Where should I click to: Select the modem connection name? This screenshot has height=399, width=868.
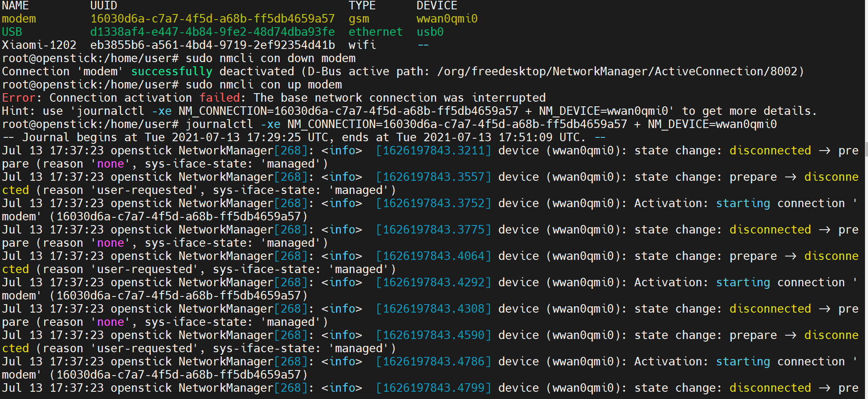[19, 19]
